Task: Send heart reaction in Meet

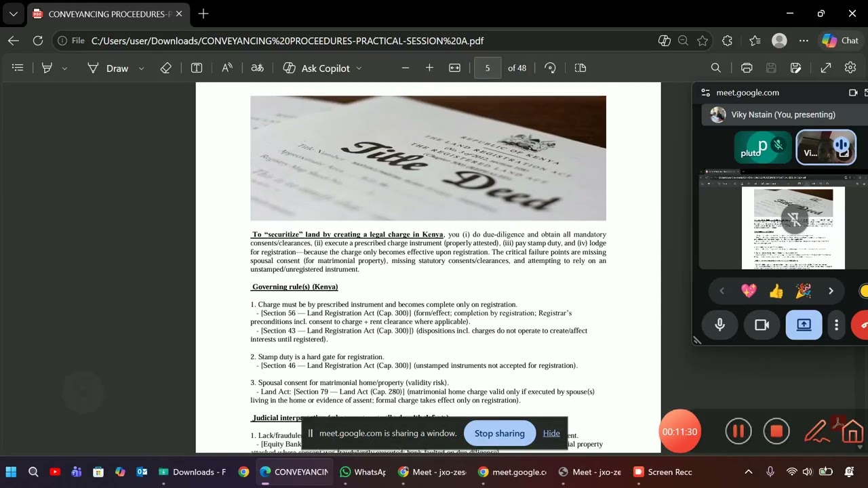Action: pyautogui.click(x=749, y=291)
